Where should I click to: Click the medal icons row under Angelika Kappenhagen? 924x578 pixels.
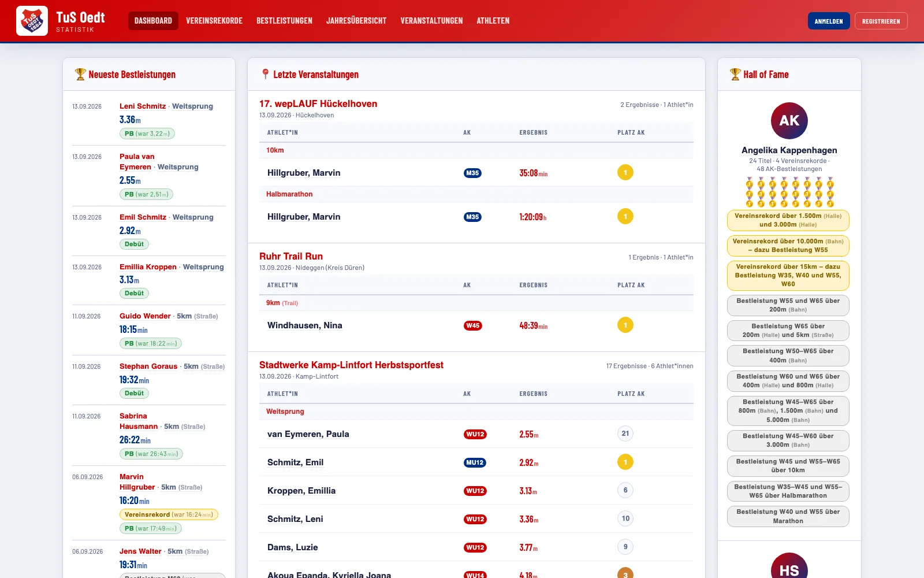click(789, 192)
